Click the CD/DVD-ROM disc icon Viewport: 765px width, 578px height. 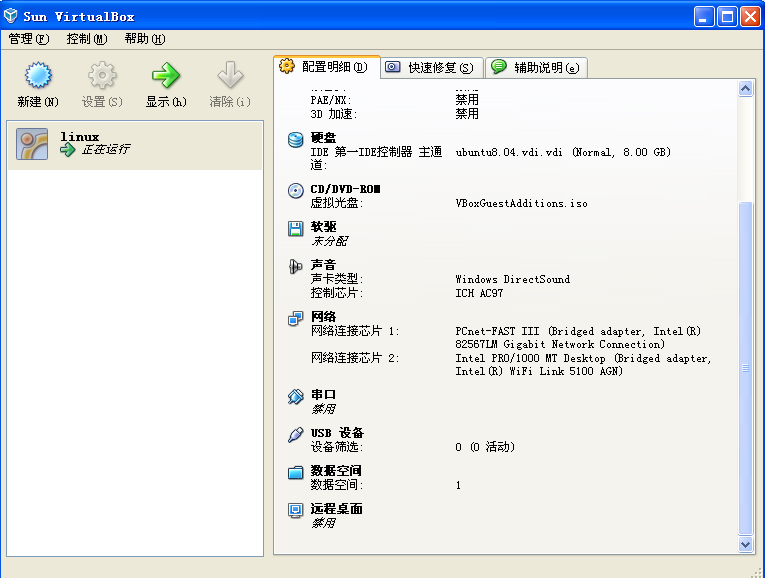coord(295,191)
